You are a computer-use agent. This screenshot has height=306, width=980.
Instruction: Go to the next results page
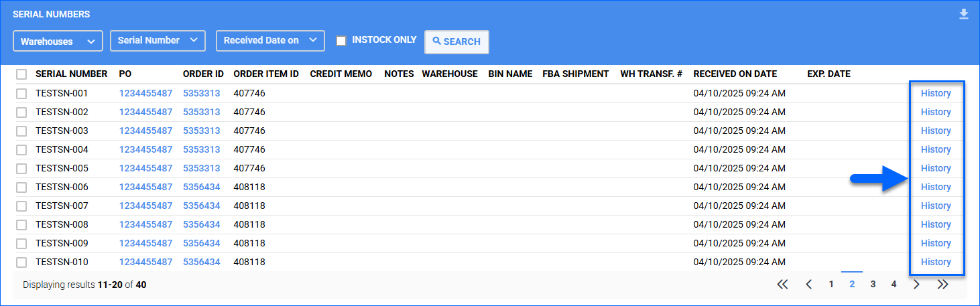pos(916,285)
